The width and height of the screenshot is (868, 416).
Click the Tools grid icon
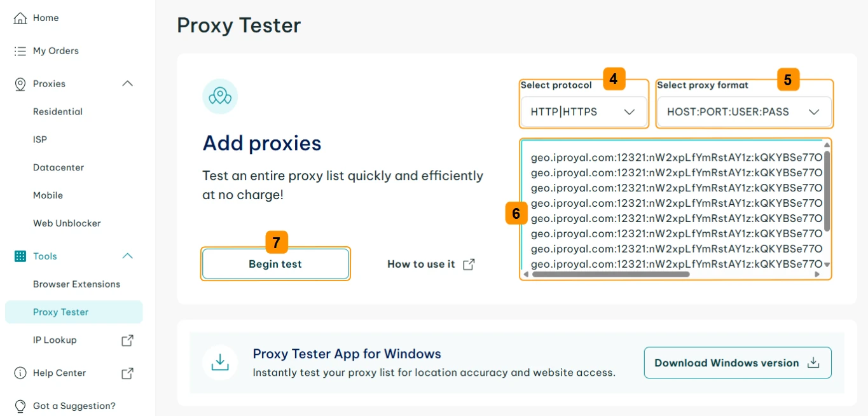20,256
